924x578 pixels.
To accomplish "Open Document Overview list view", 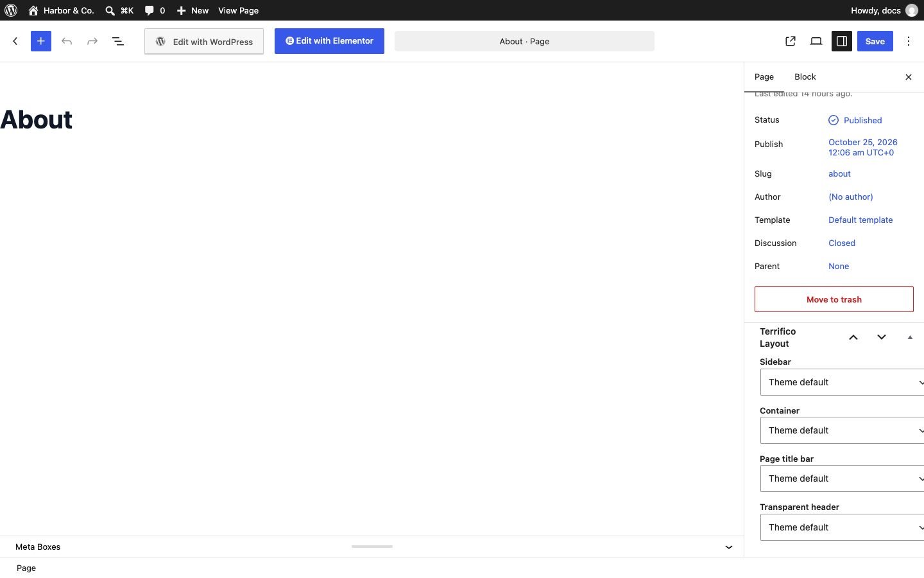I will pyautogui.click(x=118, y=41).
